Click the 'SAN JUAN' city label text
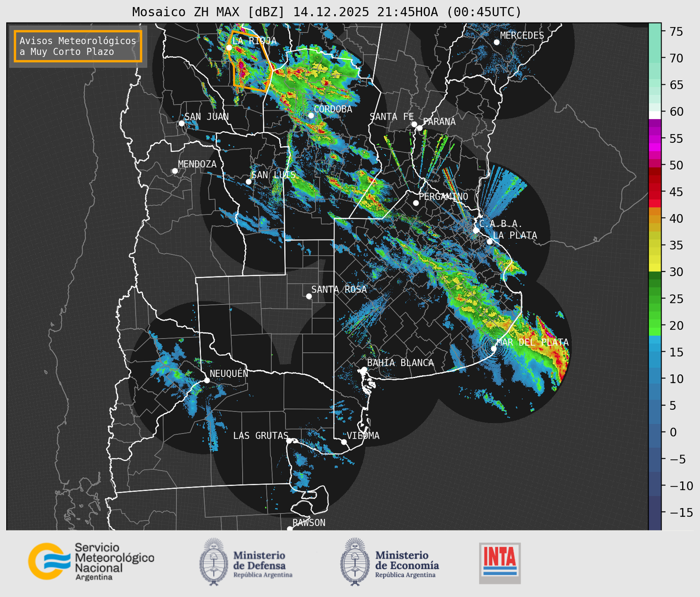700x597 pixels. (x=207, y=117)
